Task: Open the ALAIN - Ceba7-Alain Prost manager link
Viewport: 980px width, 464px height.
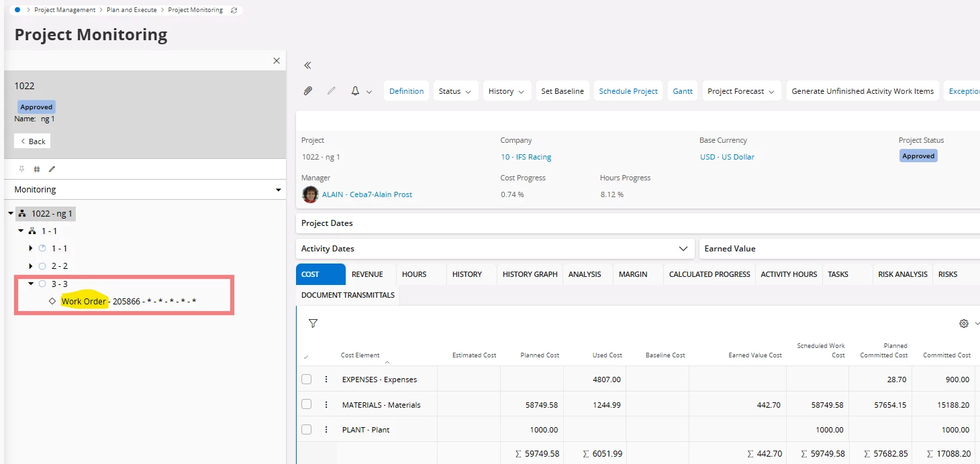Action: [x=366, y=194]
